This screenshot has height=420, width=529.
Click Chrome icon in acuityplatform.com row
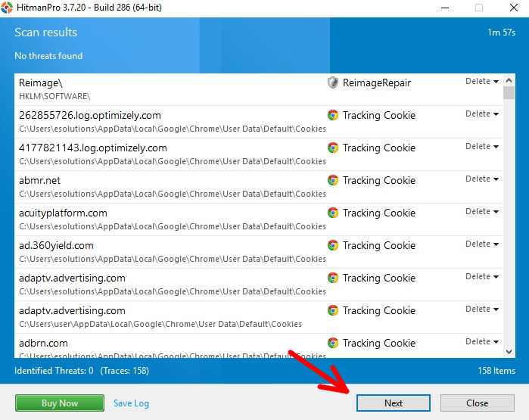pyautogui.click(x=333, y=213)
